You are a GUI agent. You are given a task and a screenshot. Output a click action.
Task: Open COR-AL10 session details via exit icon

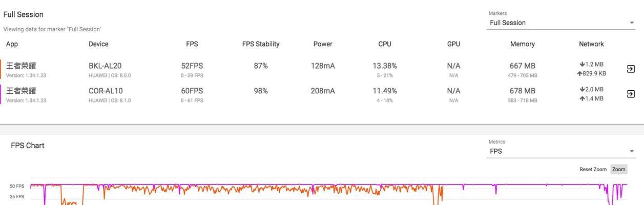[x=631, y=94]
